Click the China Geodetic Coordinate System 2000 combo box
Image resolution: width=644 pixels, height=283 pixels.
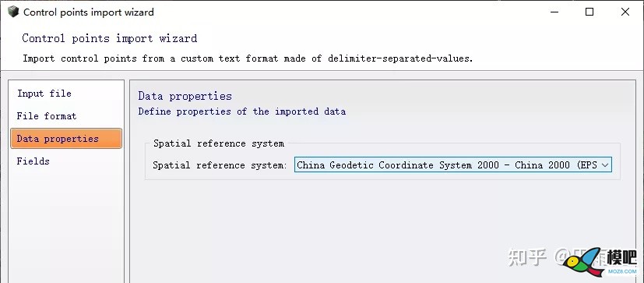click(453, 165)
